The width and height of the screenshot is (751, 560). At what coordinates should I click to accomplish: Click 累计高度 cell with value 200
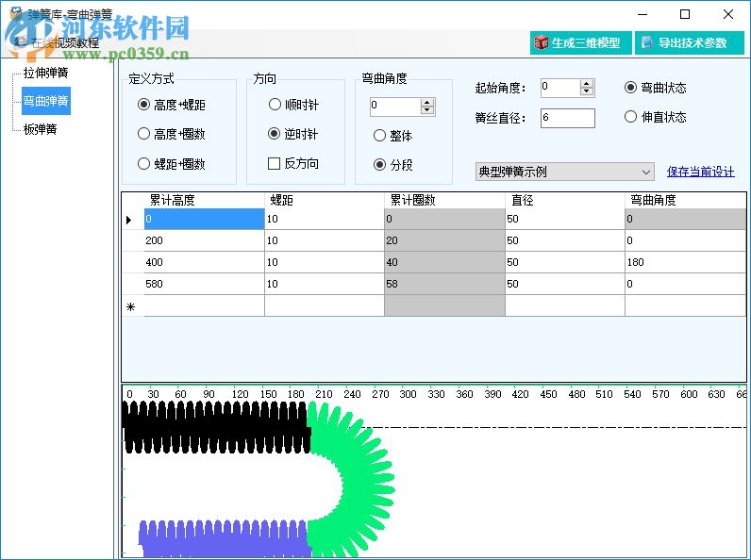click(205, 240)
